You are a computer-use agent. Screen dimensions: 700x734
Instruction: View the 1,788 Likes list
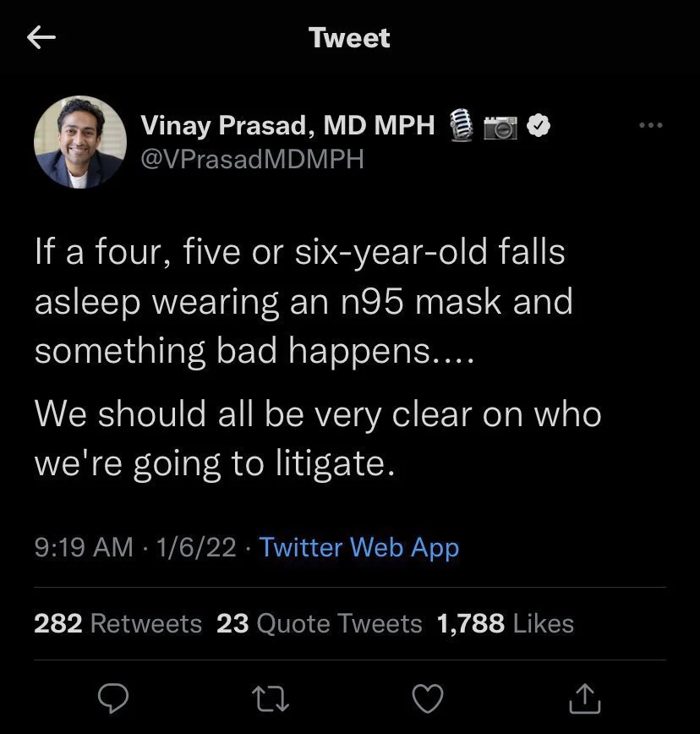click(x=505, y=624)
